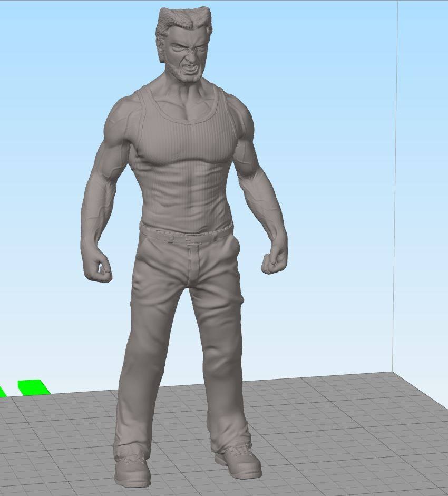The width and height of the screenshot is (448, 496).
Task: Click the vertical build volume edge line
Action: pos(395,187)
